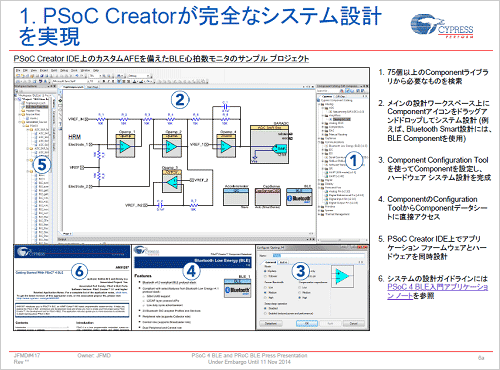Click the Cancel button in Configure dialog
The height and width of the screenshot is (370, 500).
pos(353,323)
